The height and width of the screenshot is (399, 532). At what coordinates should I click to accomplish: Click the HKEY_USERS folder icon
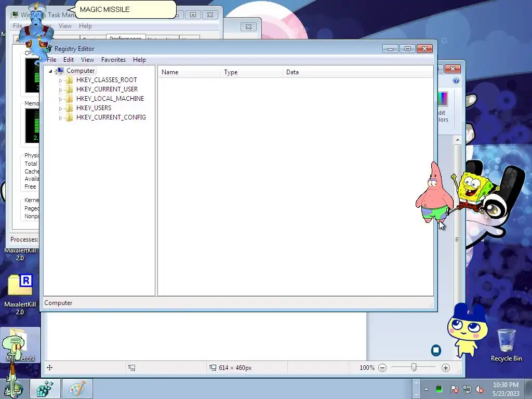69,108
